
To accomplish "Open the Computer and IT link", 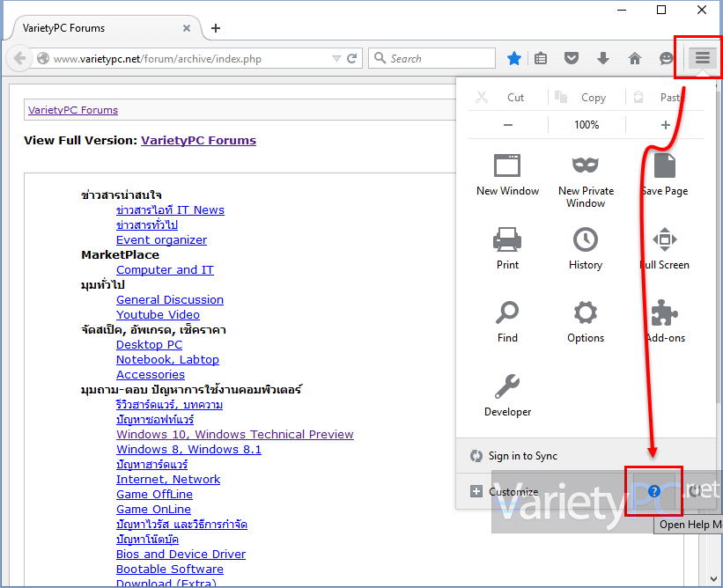I will (x=165, y=270).
